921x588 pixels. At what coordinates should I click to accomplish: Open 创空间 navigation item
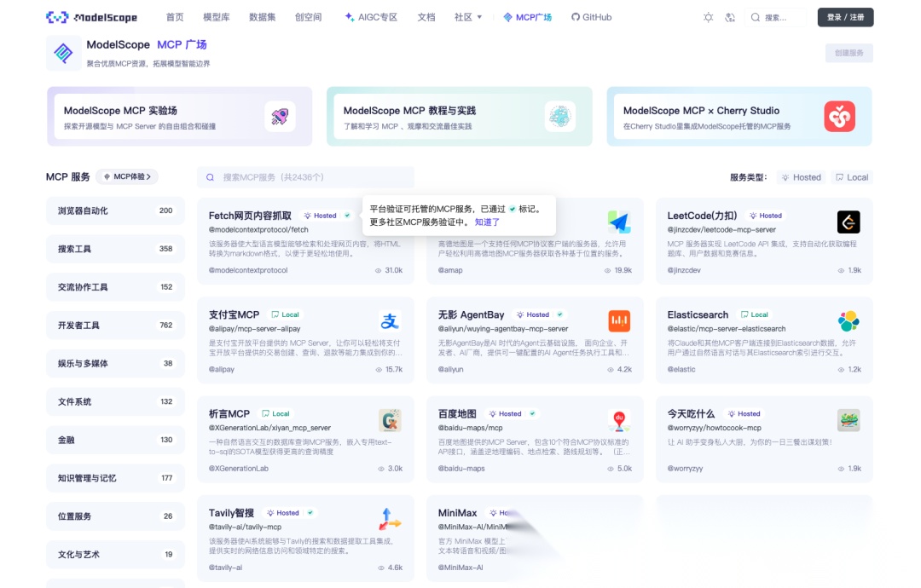pos(308,18)
